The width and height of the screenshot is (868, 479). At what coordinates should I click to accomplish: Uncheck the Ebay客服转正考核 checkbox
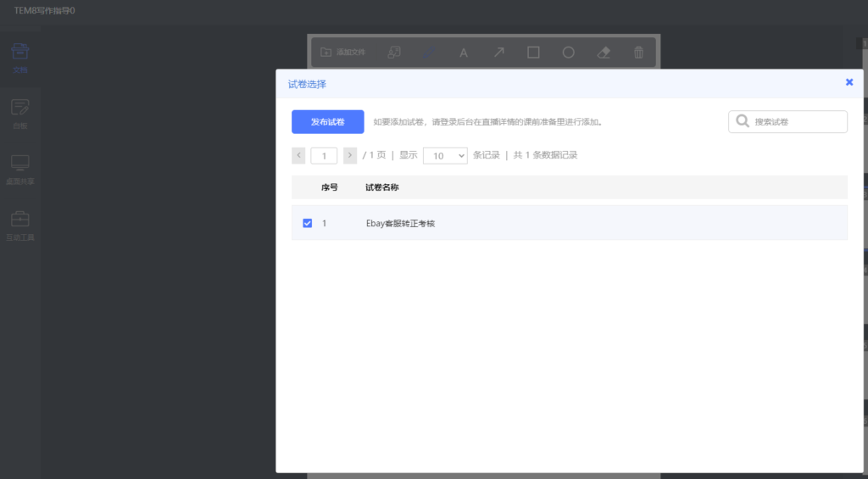[307, 223]
